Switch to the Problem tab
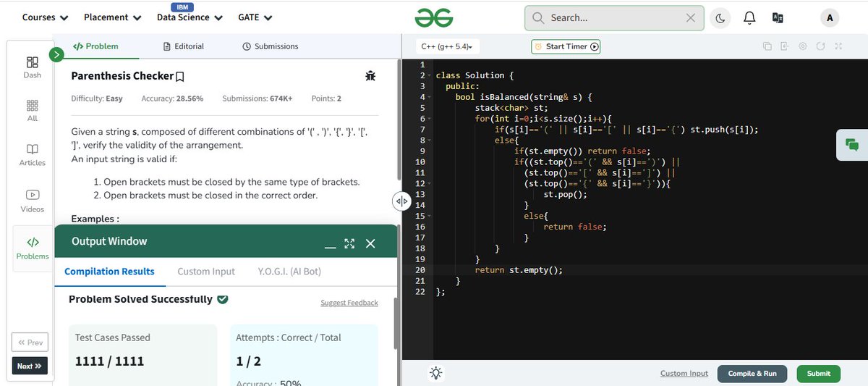Image resolution: width=868 pixels, height=386 pixels. pyautogui.click(x=95, y=46)
